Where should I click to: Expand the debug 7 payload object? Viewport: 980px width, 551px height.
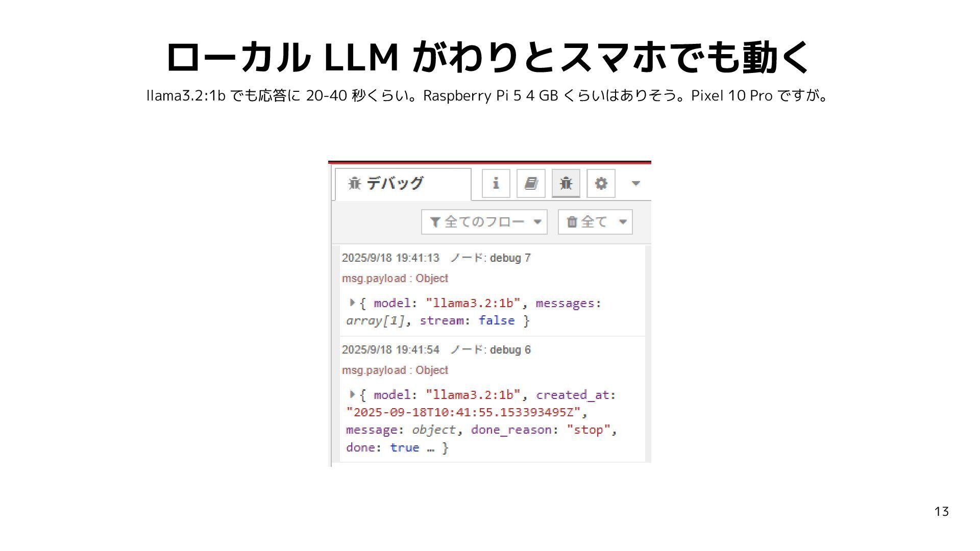[x=352, y=303]
